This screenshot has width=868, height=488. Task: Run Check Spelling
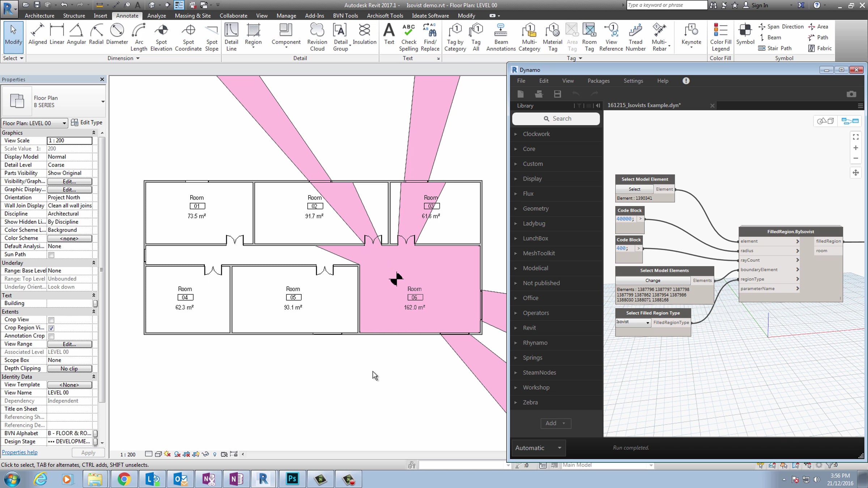click(409, 38)
